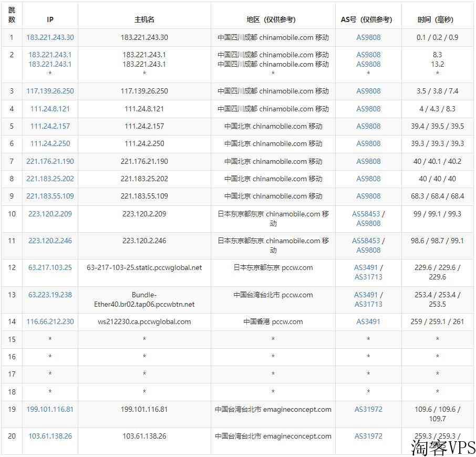Screen dimensions: 476x457
Task: Open IP link 111.24.8.121
Action: point(50,109)
